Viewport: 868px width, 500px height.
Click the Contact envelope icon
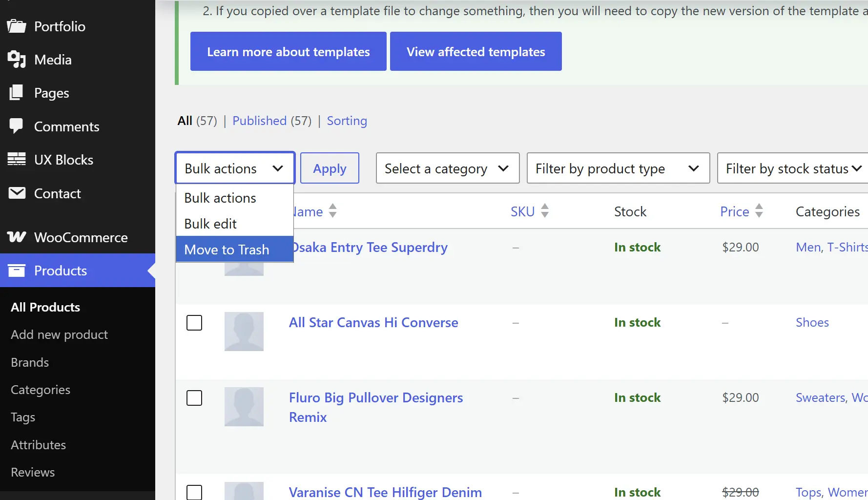(17, 193)
